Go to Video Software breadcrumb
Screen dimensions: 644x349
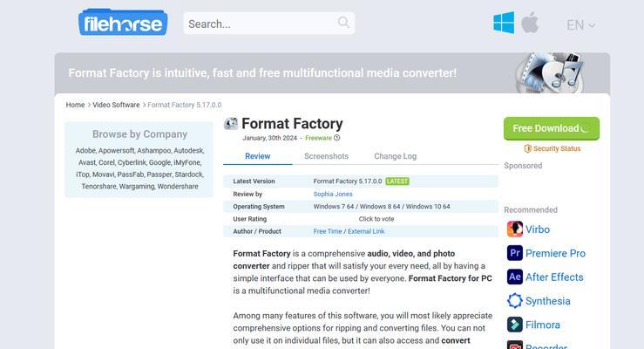click(116, 105)
